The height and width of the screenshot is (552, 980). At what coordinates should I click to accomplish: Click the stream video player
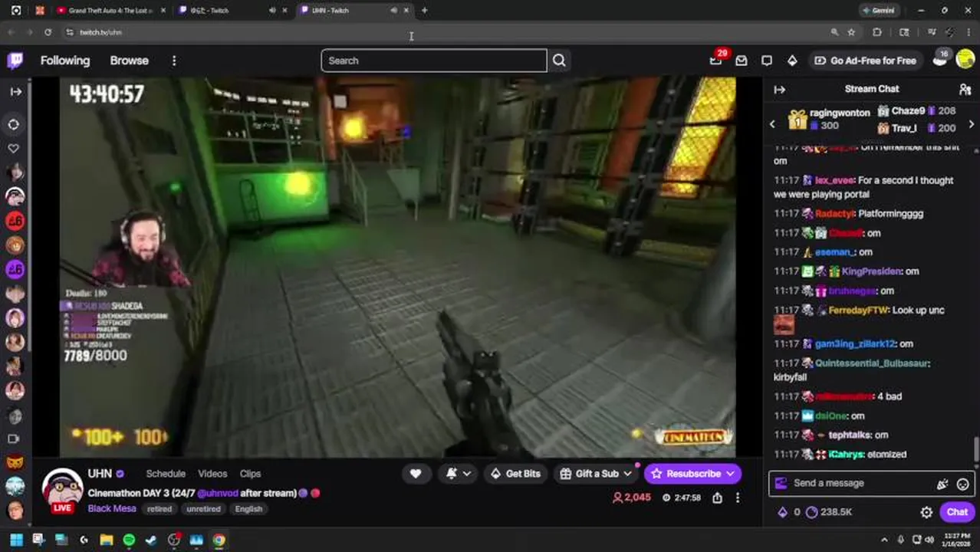click(398, 267)
